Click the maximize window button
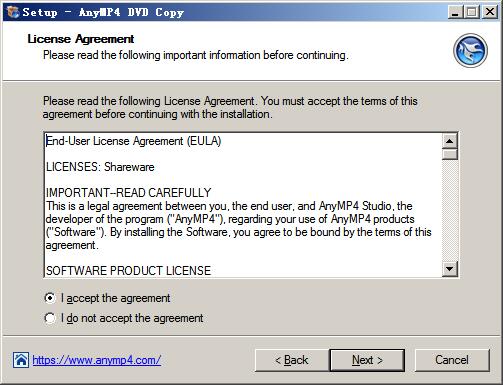The image size is (503, 385). (x=472, y=12)
